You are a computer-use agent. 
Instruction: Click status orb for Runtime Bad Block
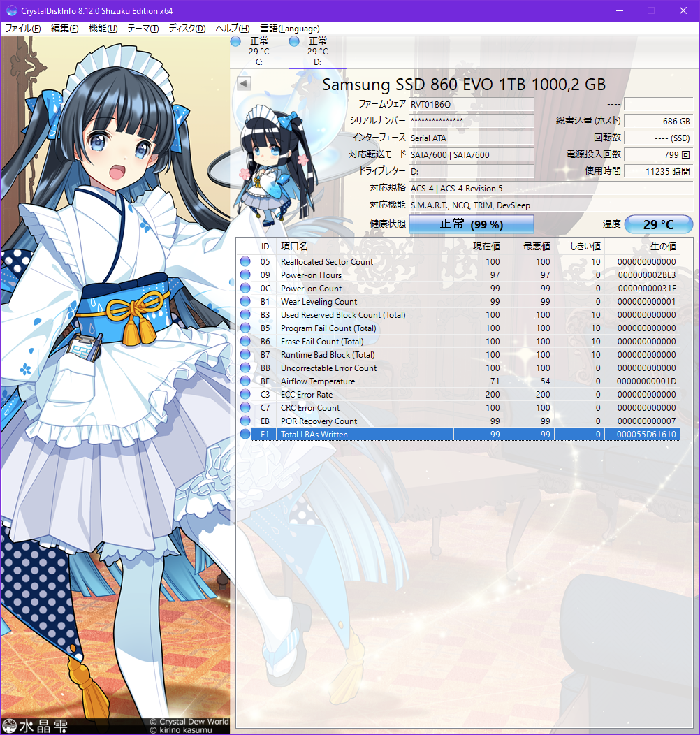click(245, 354)
